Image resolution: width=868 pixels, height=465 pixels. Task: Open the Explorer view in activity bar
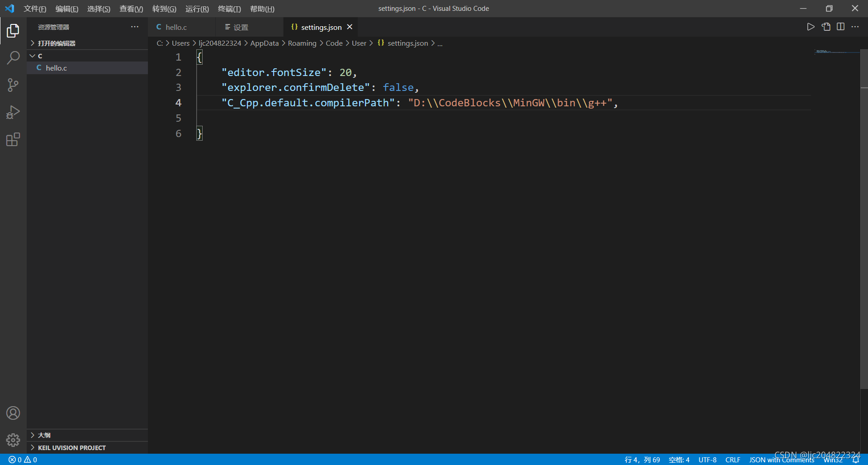tap(13, 31)
